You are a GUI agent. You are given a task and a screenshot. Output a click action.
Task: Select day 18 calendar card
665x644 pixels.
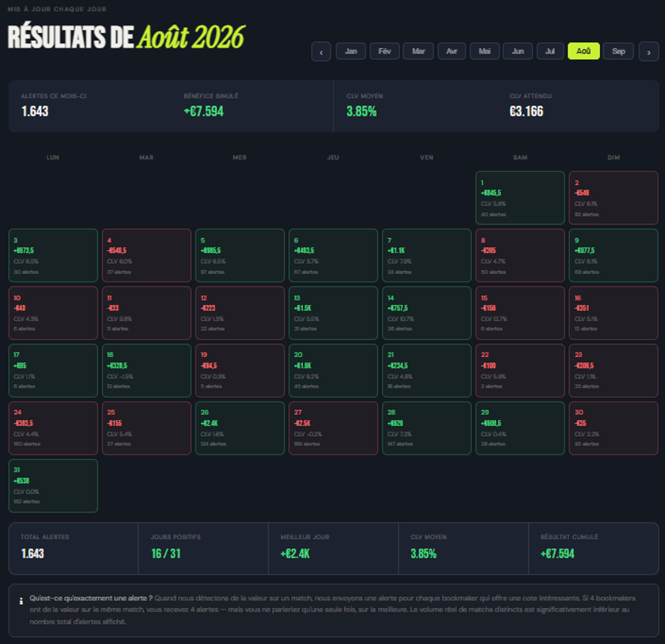tap(146, 371)
